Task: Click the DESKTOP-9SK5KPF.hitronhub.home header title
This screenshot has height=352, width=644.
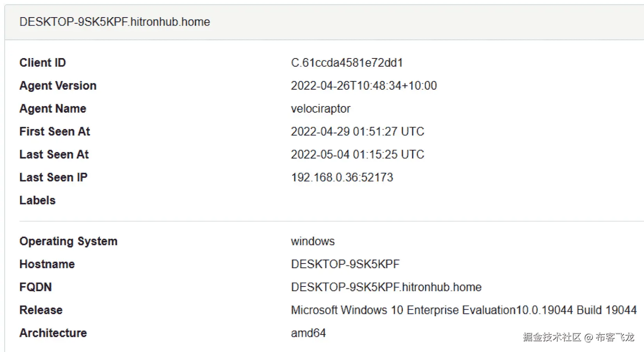Action: pyautogui.click(x=114, y=22)
